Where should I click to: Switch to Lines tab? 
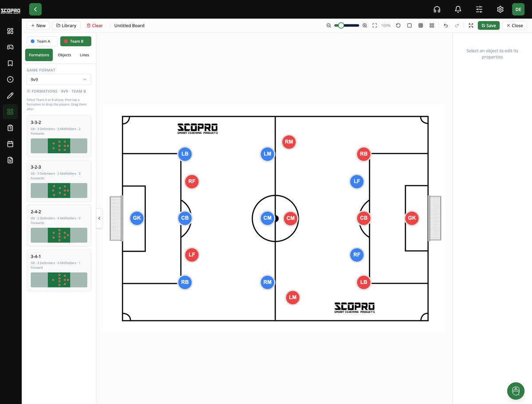[84, 55]
